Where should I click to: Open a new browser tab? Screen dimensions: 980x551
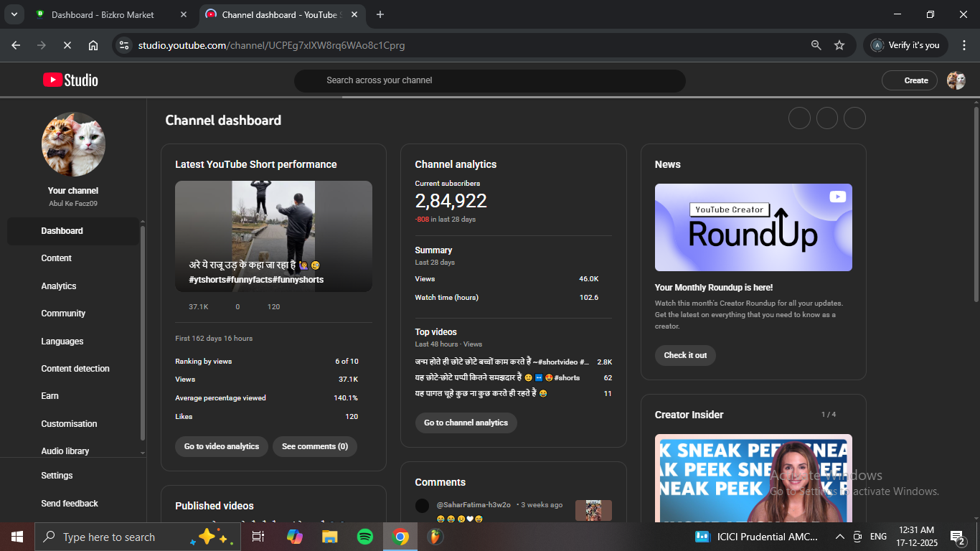click(380, 14)
